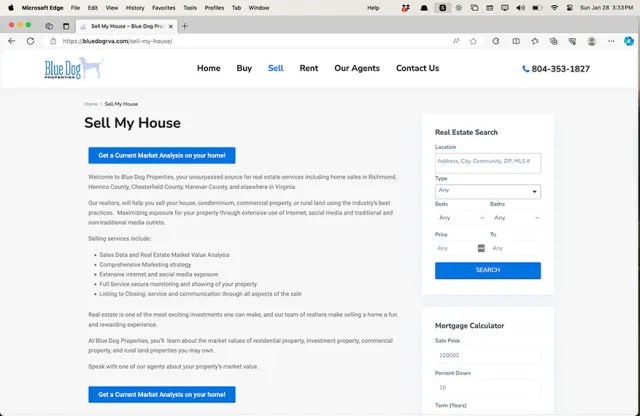Click the blue SEARCH button

point(488,270)
